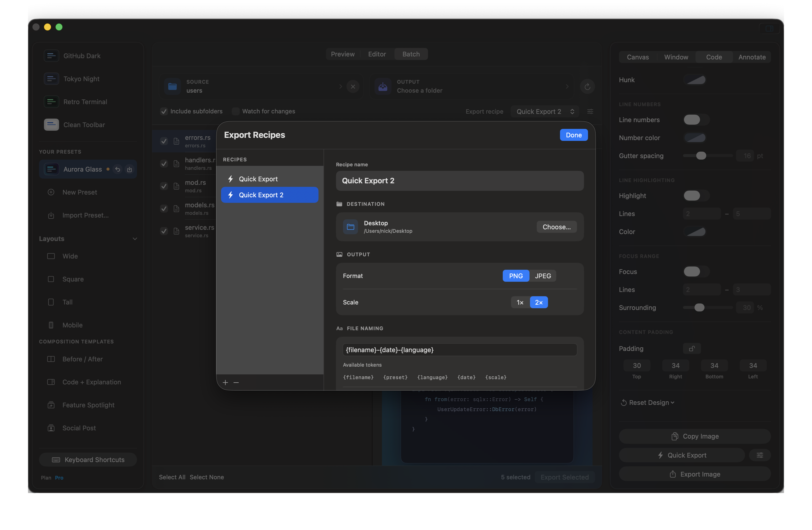Pick the Code + Explanation template icon
The width and height of the screenshot is (812, 530).
coord(51,382)
